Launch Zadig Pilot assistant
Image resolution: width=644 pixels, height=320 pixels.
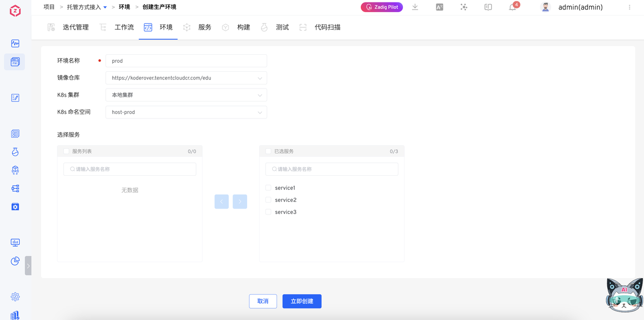point(382,7)
